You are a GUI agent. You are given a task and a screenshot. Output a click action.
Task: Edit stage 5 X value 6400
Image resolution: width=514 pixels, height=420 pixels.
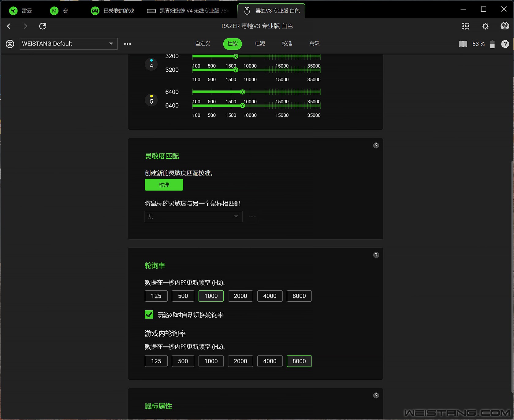[172, 92]
